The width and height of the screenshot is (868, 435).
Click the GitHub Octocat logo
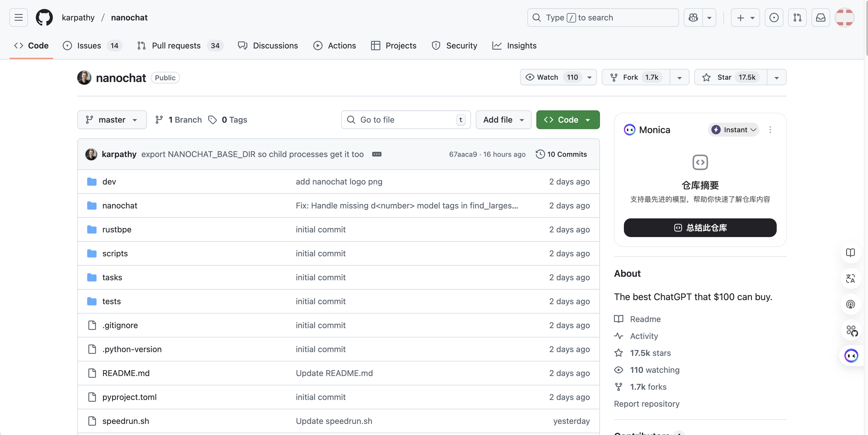tap(44, 18)
